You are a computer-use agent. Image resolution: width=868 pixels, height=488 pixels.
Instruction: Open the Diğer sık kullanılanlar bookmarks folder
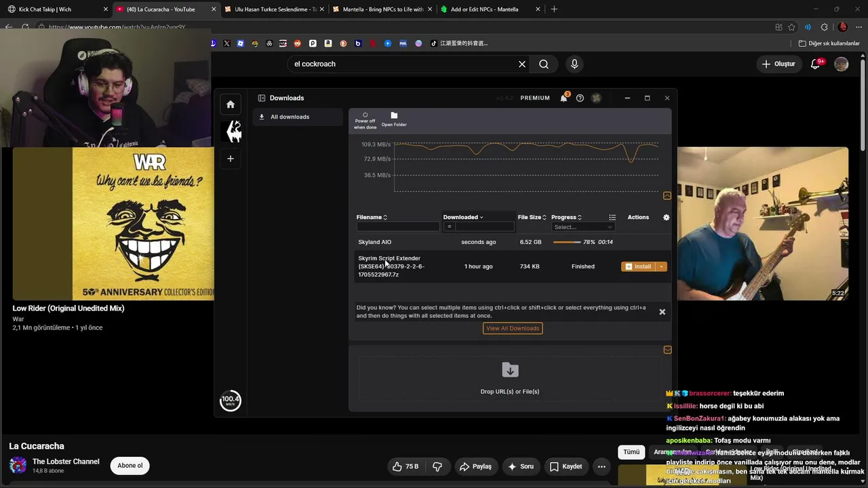[829, 43]
